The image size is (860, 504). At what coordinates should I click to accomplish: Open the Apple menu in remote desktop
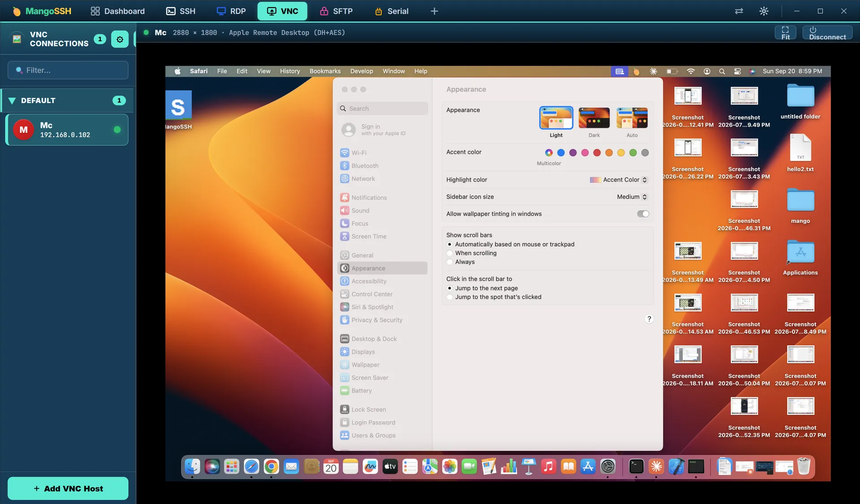point(177,71)
